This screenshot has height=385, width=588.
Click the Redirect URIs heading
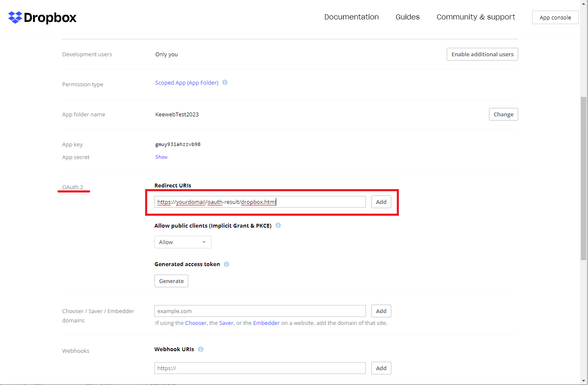(173, 185)
